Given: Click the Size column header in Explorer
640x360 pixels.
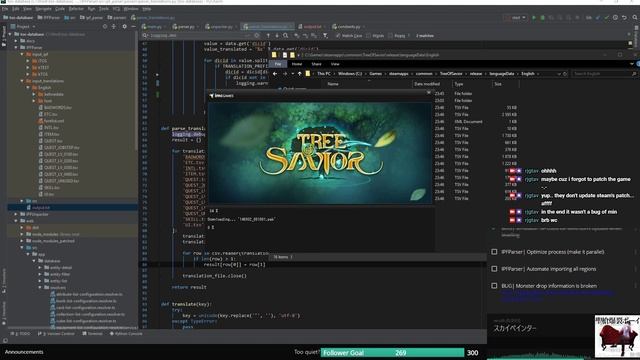Looking at the screenshot, I should tap(498, 84).
